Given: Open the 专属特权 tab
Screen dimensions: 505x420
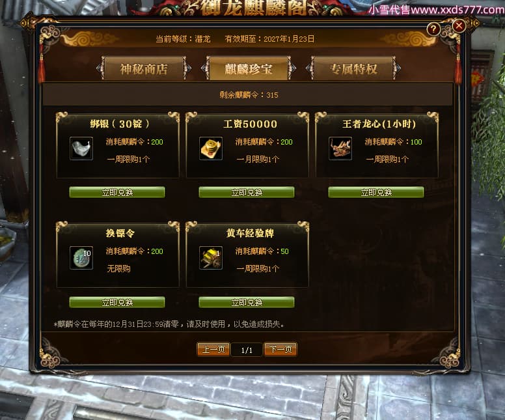Looking at the screenshot, I should pos(353,68).
